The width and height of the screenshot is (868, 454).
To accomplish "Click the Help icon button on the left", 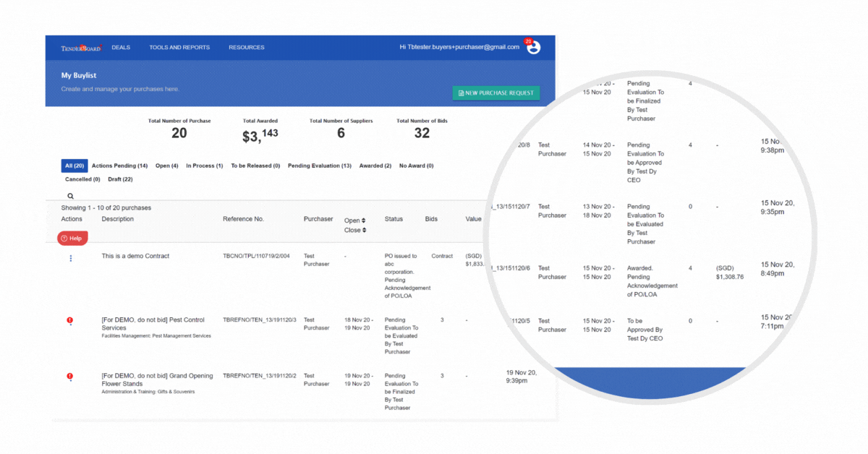I will (x=72, y=238).
